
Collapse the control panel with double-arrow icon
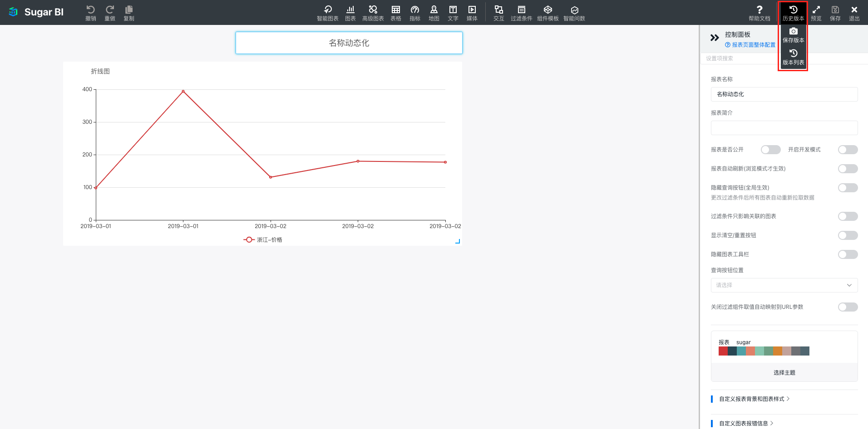click(715, 38)
